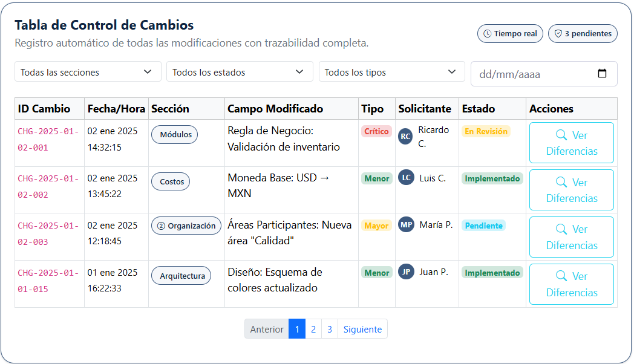Open the Todas las secciones dropdown
This screenshot has width=634, height=364.
tap(88, 72)
